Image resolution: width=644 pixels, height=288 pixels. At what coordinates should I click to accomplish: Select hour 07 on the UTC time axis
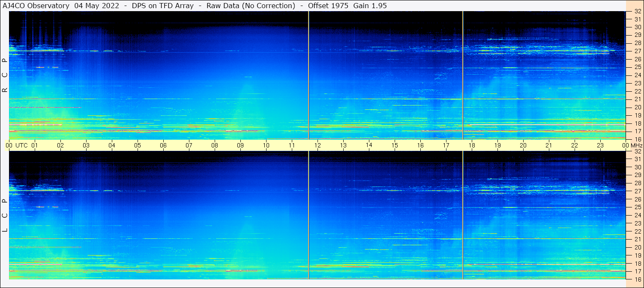coord(189,145)
